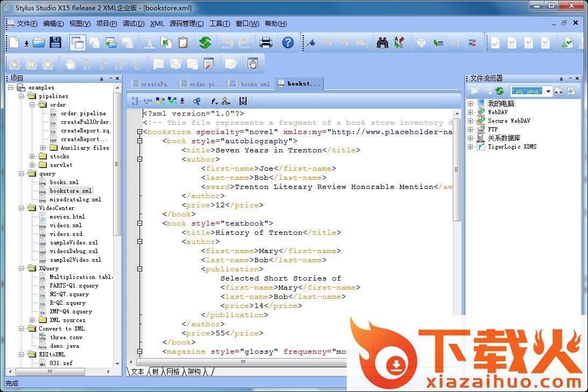Click the green refresh arrows in the main toolbar
Screen dimensions: 588x392
point(205,43)
